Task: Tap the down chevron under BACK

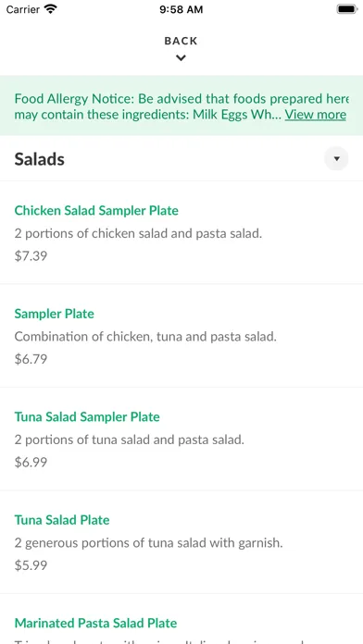Action: coord(181,58)
